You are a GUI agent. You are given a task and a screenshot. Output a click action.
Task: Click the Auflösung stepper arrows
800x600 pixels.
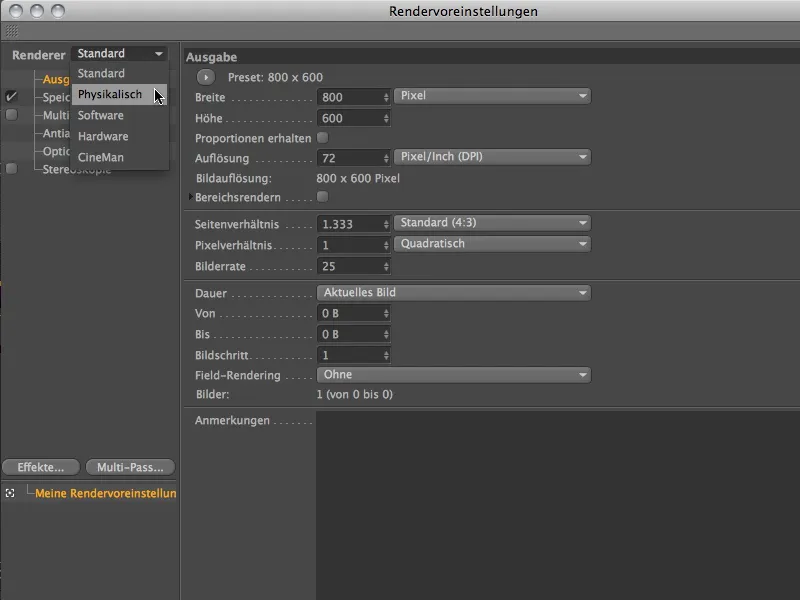click(386, 158)
